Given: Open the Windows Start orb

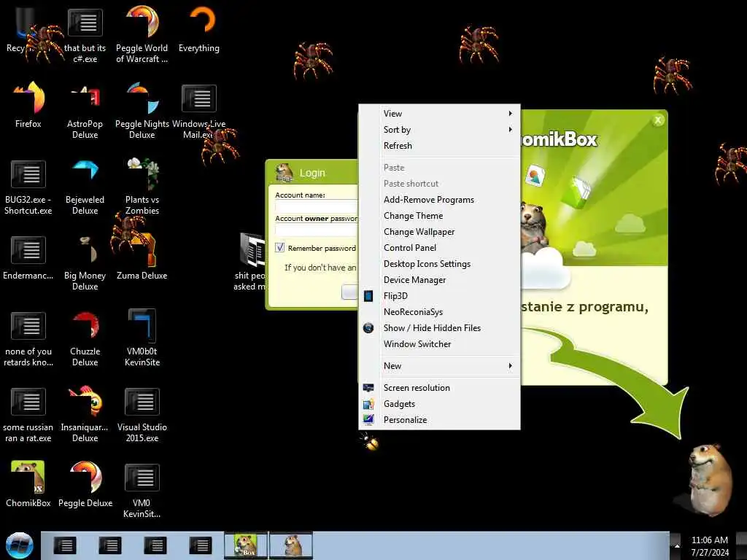Looking at the screenshot, I should click(19, 545).
